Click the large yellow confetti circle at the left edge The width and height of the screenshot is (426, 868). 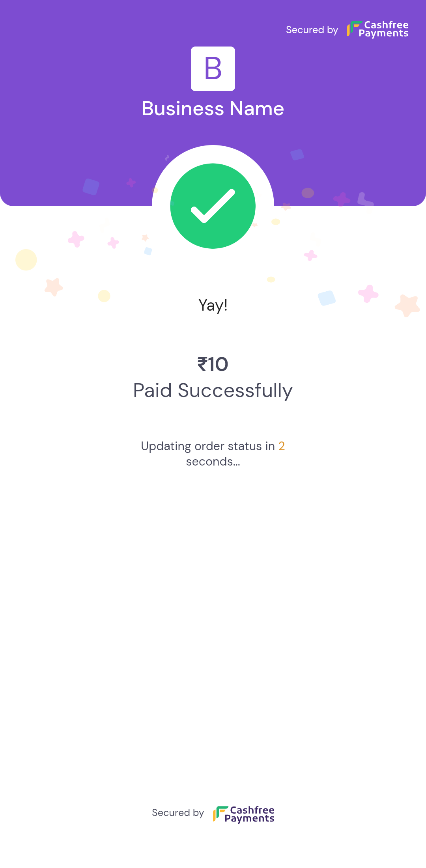[26, 260]
